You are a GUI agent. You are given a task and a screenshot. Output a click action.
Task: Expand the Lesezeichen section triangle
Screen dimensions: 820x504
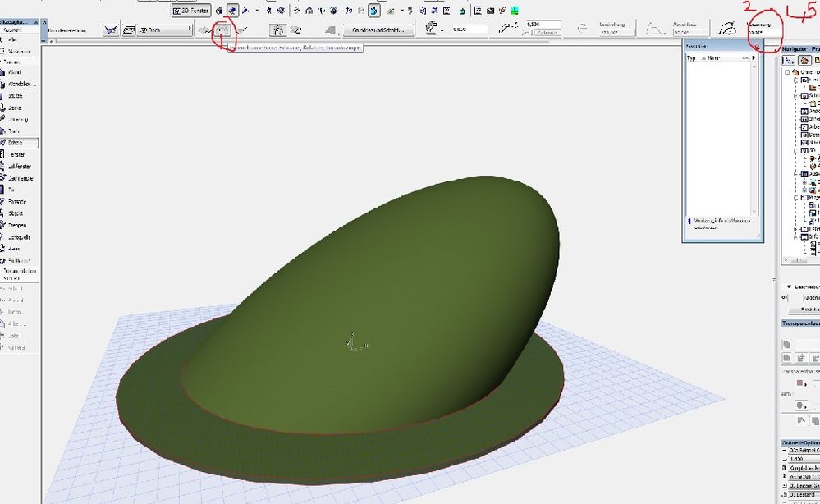point(788,287)
